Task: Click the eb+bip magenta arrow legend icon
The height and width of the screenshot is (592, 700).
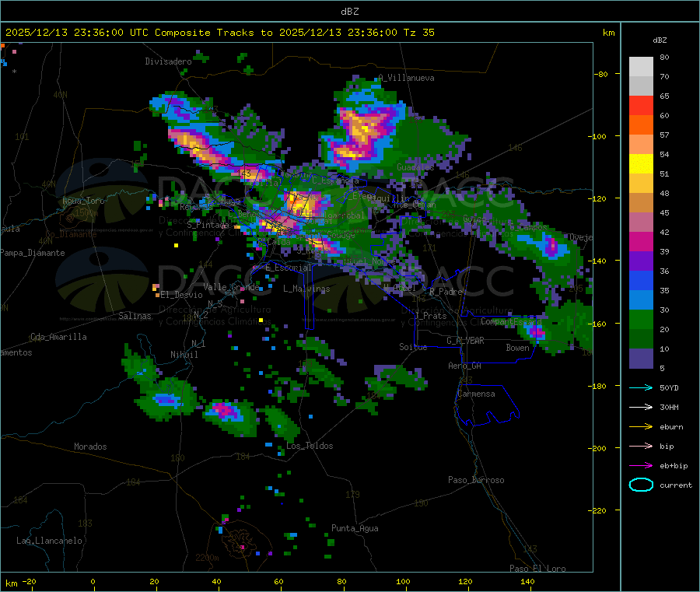Action: pos(641,466)
